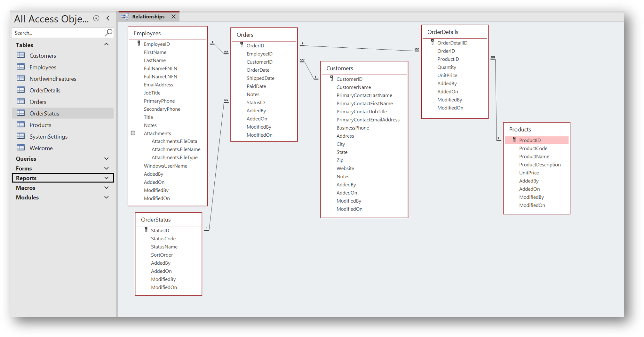Click the primary key icon beside OrderID
The image size is (644, 337).
[241, 45]
